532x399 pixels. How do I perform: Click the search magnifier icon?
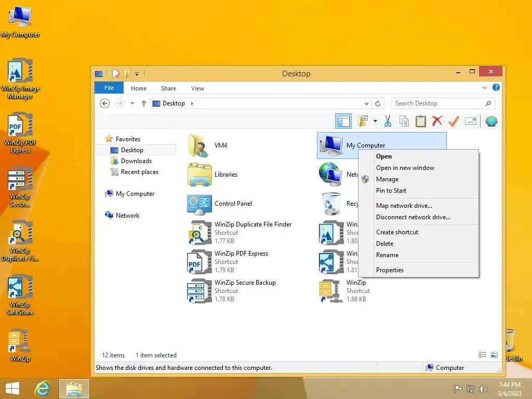coord(488,103)
